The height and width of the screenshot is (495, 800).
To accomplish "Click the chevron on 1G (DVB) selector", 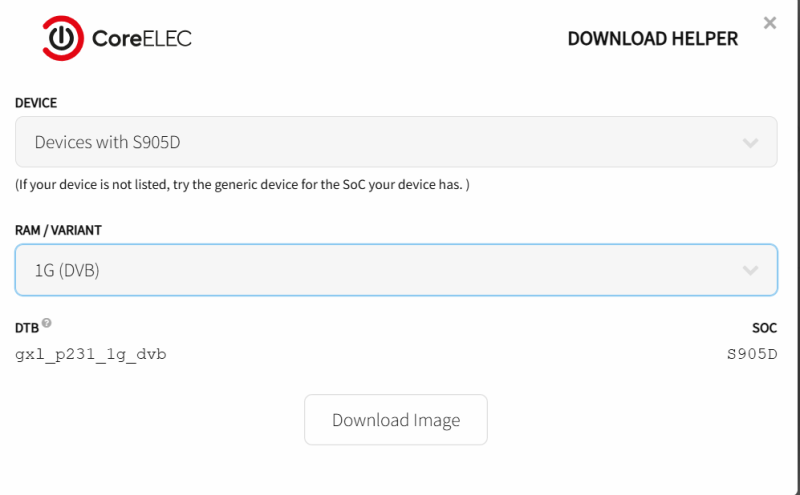I will (750, 270).
